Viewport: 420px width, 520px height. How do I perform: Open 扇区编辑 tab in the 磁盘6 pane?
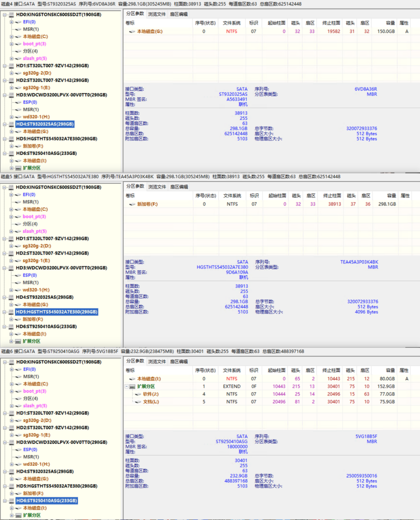179,361
